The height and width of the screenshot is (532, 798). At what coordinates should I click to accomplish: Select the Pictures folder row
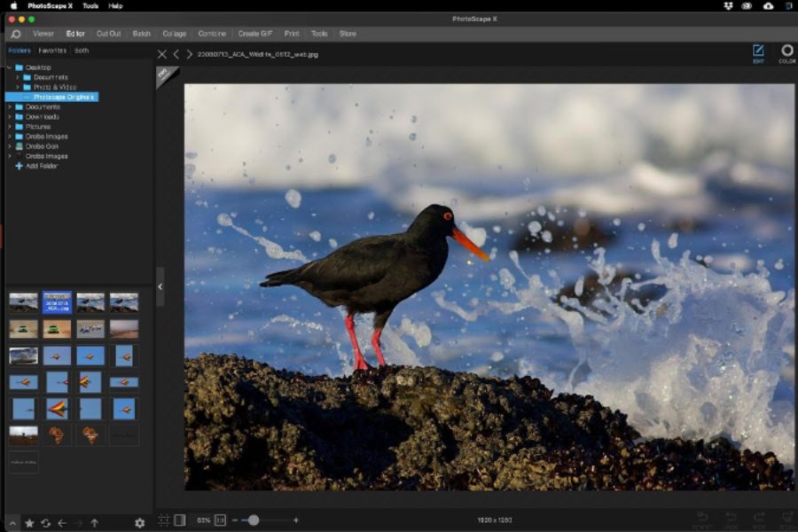(33, 126)
